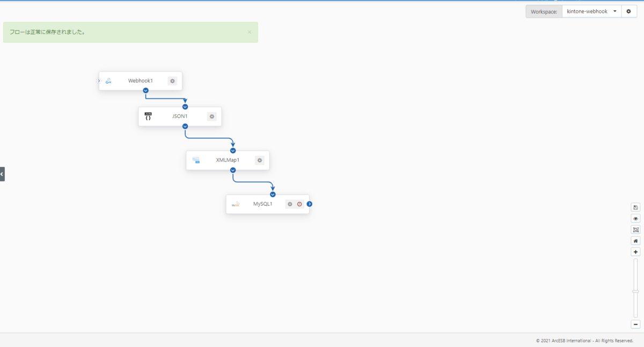The image size is (644, 347).
Task: Click the save flow icon
Action: tap(636, 207)
